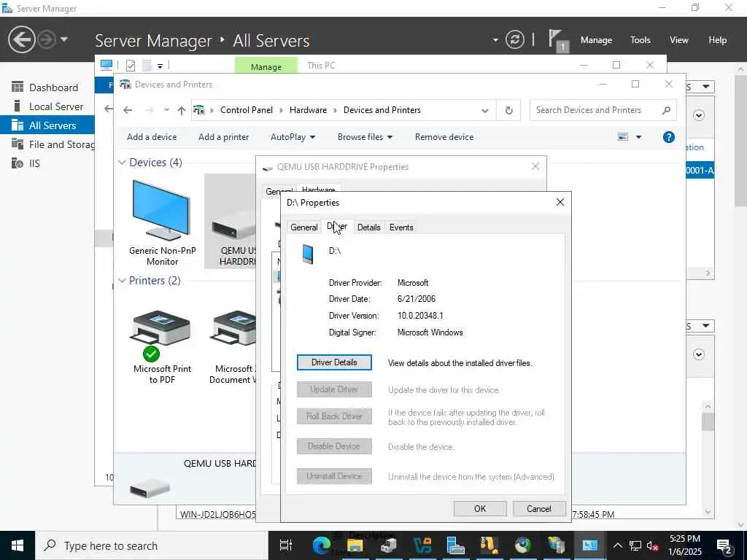This screenshot has width=747, height=560.
Task: Open the Help menu in Server Manager
Action: point(718,40)
